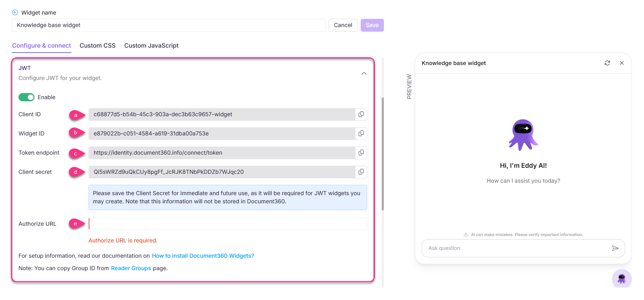Click the 'Knowledge base widget' preview title

pos(454,63)
